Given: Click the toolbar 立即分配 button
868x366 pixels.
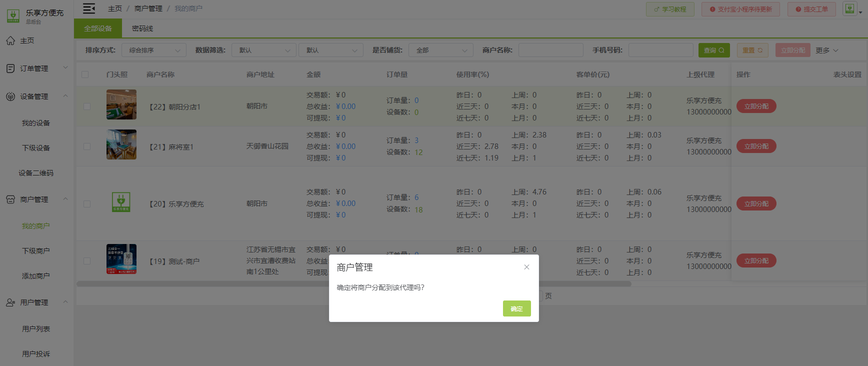Looking at the screenshot, I should 793,50.
